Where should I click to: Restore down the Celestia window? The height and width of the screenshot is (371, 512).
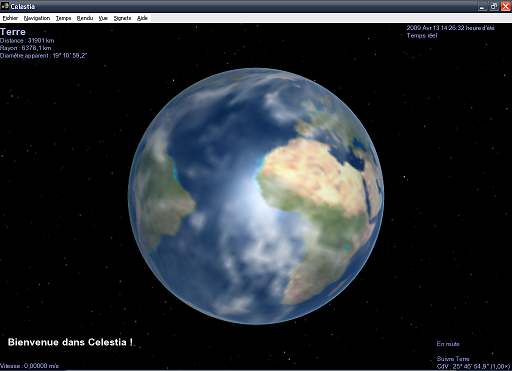(494, 6)
